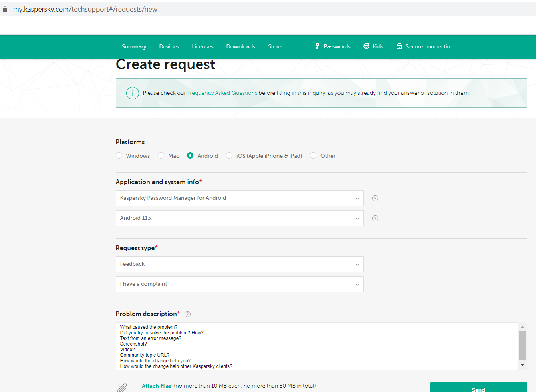536x392 pixels.
Task: Switch to Downloads tab
Action: (240, 46)
